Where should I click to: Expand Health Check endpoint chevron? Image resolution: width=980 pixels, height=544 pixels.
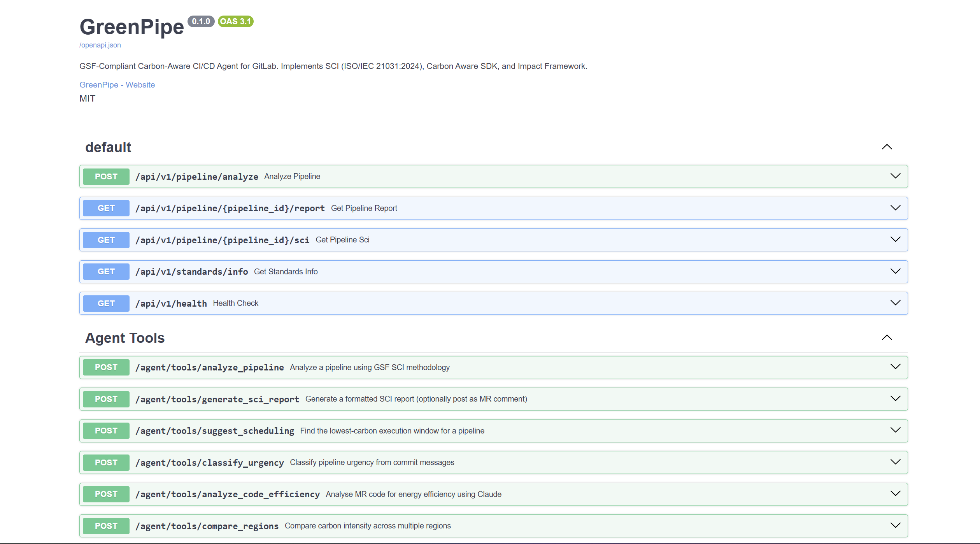click(895, 303)
